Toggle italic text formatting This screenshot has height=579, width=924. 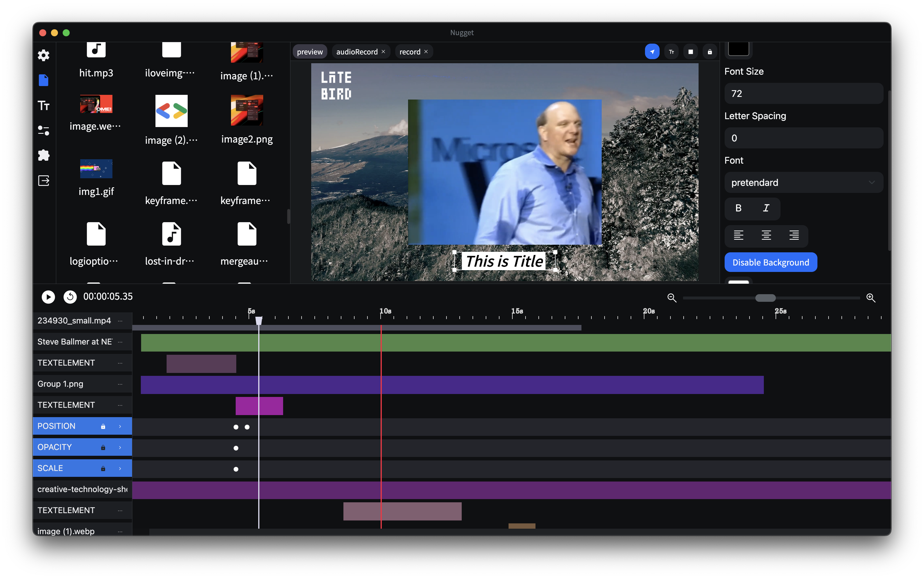pos(766,208)
